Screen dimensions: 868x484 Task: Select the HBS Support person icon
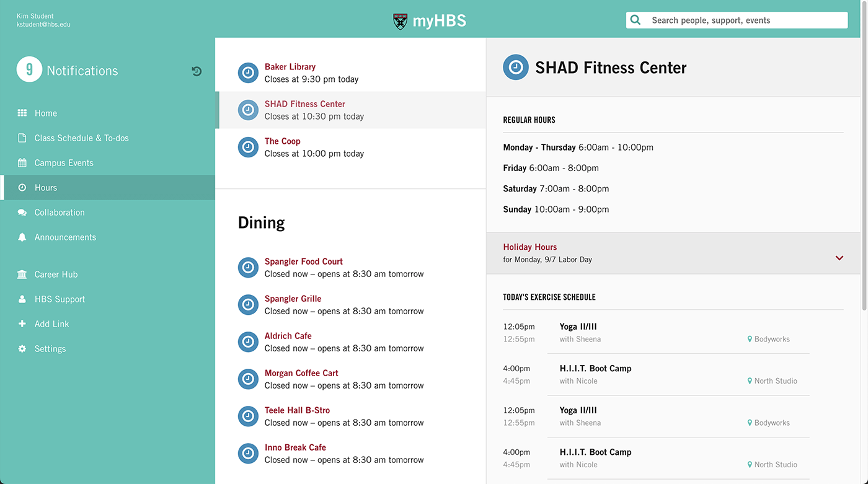pyautogui.click(x=22, y=299)
